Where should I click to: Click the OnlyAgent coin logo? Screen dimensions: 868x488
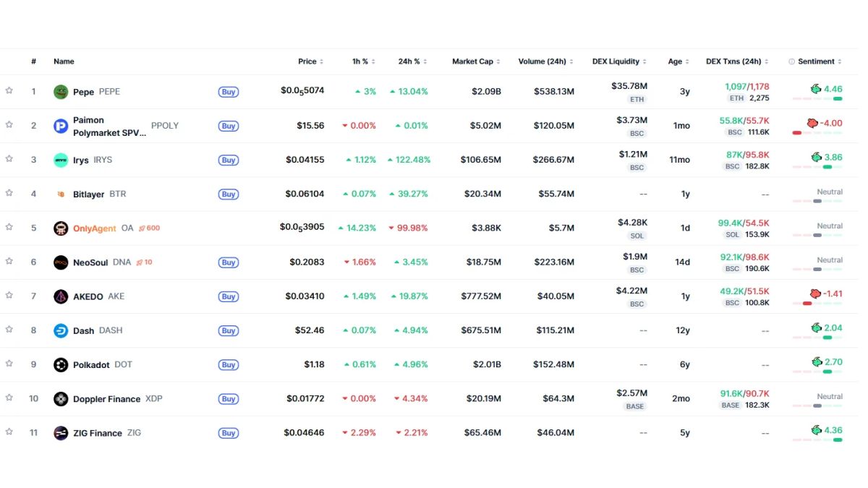pos(61,228)
